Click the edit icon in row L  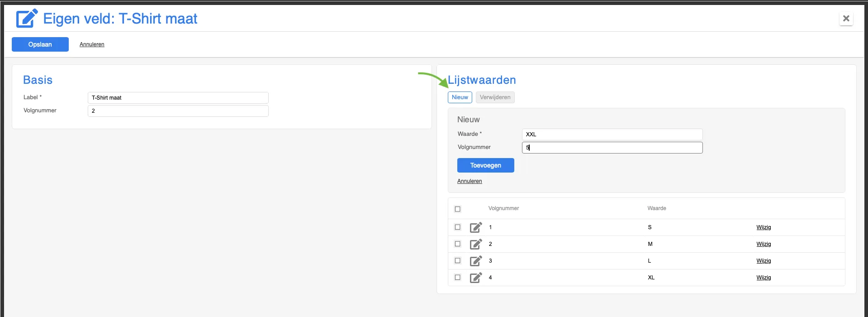(x=476, y=261)
